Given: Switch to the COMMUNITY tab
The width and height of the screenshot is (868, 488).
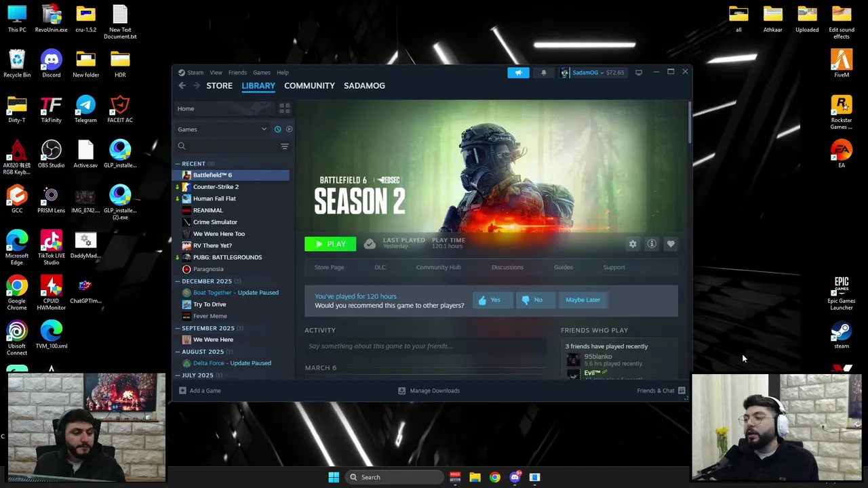Looking at the screenshot, I should tap(309, 85).
